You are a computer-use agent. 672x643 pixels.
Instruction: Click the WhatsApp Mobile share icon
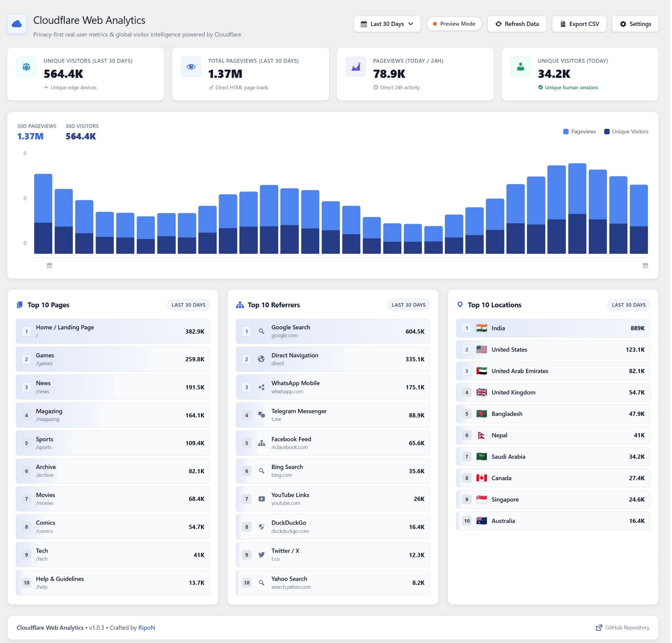pos(261,387)
